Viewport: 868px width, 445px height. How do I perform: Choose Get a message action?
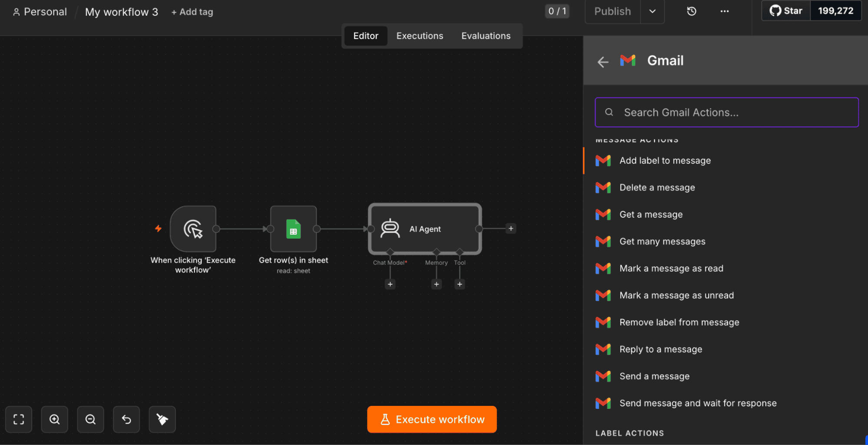click(x=725, y=215)
